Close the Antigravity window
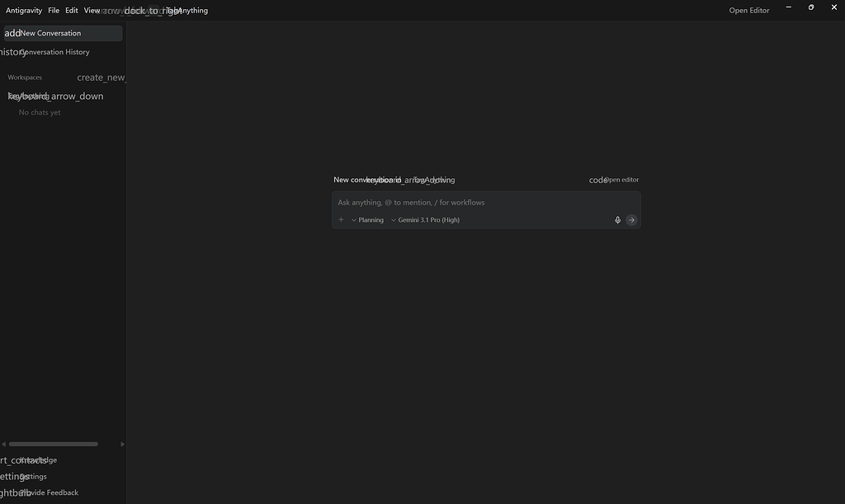This screenshot has height=504, width=845. click(x=833, y=7)
